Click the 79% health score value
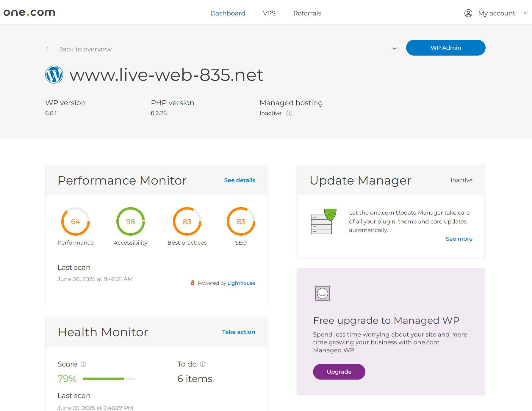The width and height of the screenshot is (532, 411). 67,379
